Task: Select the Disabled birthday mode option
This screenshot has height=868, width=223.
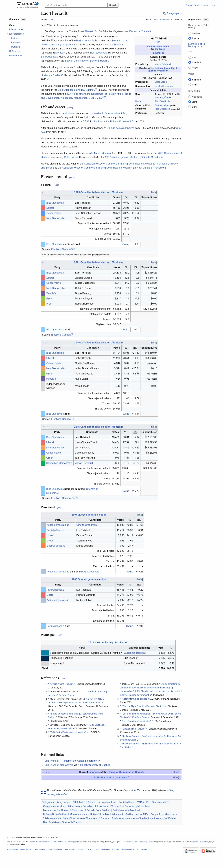Action: tap(190, 33)
